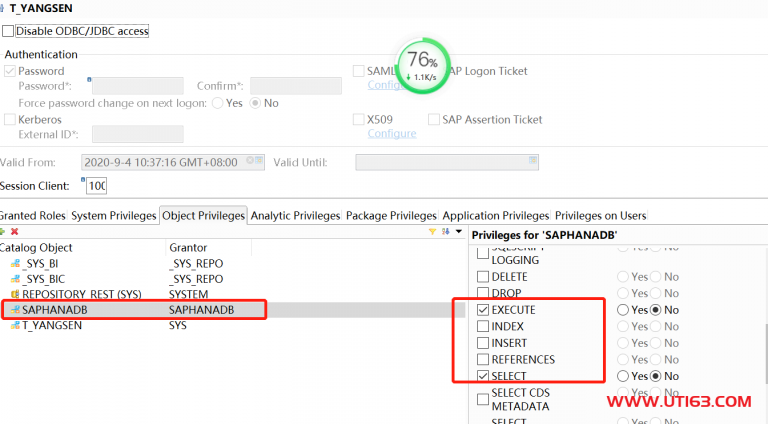The image size is (768, 424).
Task: Click the red remove object icon
Action: point(15,232)
